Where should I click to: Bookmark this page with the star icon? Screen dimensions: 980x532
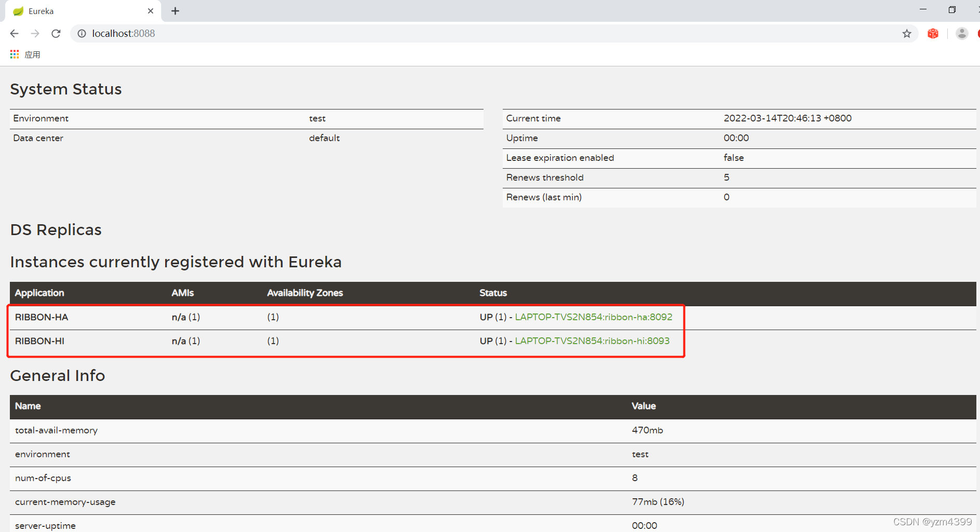[907, 33]
